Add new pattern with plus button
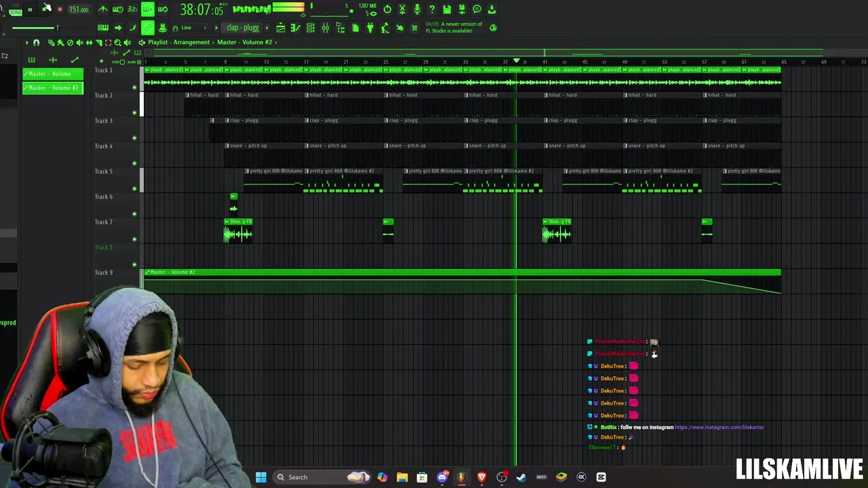This screenshot has width=868, height=488. point(267,28)
